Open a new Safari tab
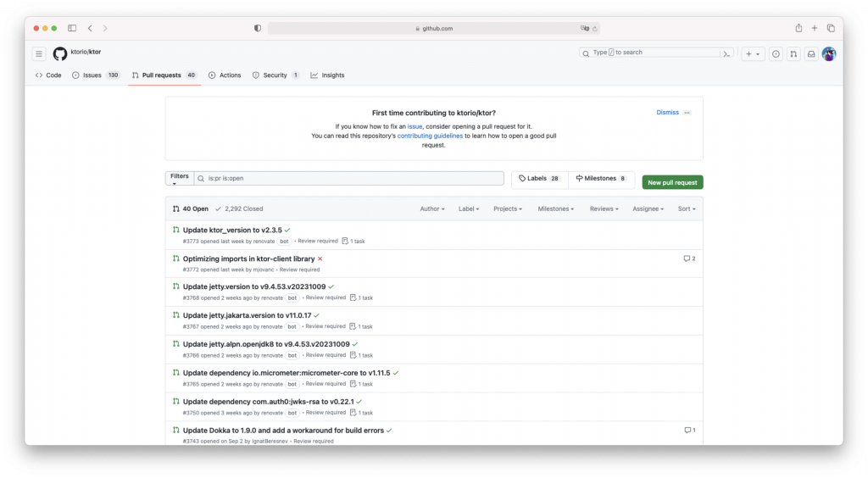 tap(815, 28)
